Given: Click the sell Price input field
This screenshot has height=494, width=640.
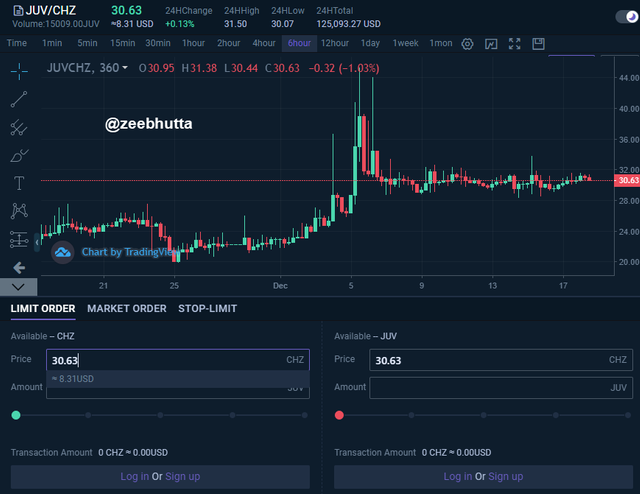Looking at the screenshot, I should [501, 360].
